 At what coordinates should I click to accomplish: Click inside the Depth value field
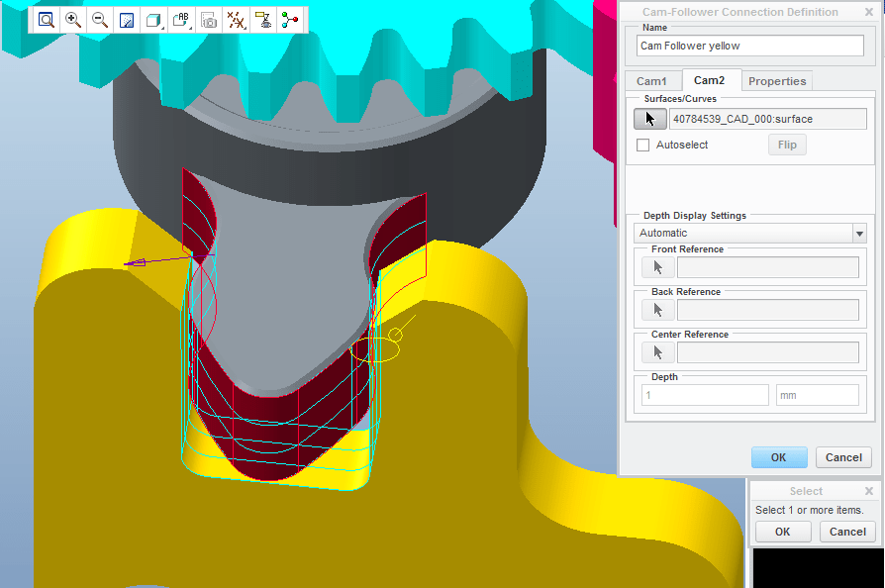click(704, 394)
